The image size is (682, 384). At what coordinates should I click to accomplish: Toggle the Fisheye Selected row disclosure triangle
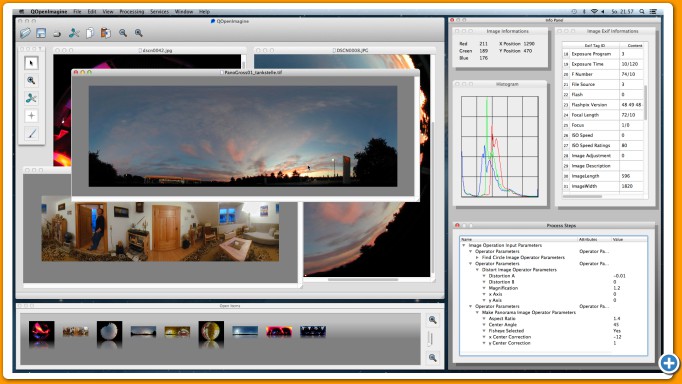pos(484,331)
